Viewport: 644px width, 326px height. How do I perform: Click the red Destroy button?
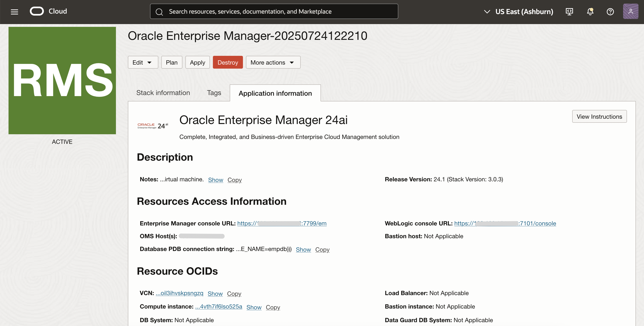point(228,62)
